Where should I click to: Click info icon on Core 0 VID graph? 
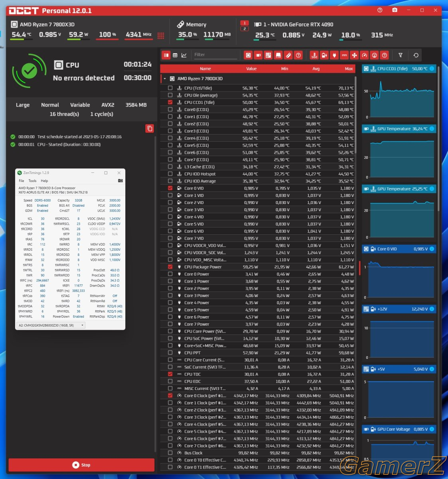coord(432,249)
